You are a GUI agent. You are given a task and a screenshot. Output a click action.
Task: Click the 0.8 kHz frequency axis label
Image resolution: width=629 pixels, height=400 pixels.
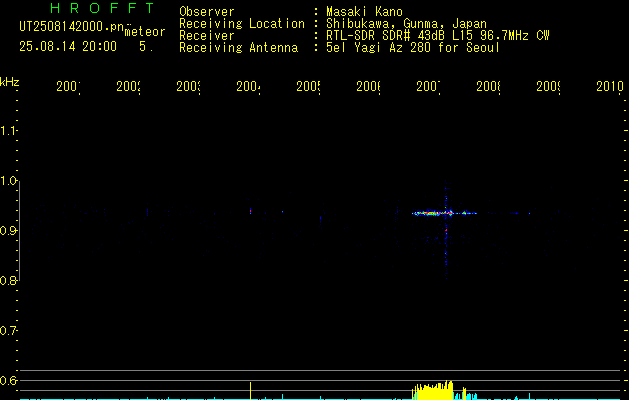click(x=8, y=280)
